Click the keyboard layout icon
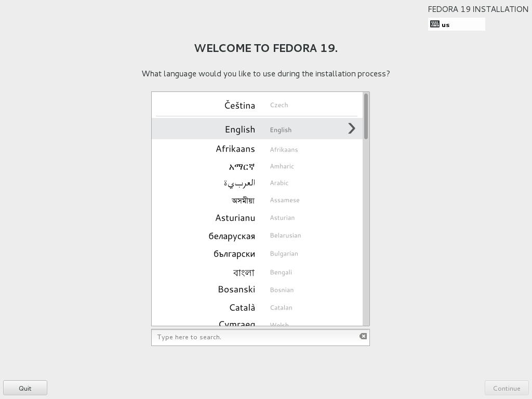 [435, 24]
